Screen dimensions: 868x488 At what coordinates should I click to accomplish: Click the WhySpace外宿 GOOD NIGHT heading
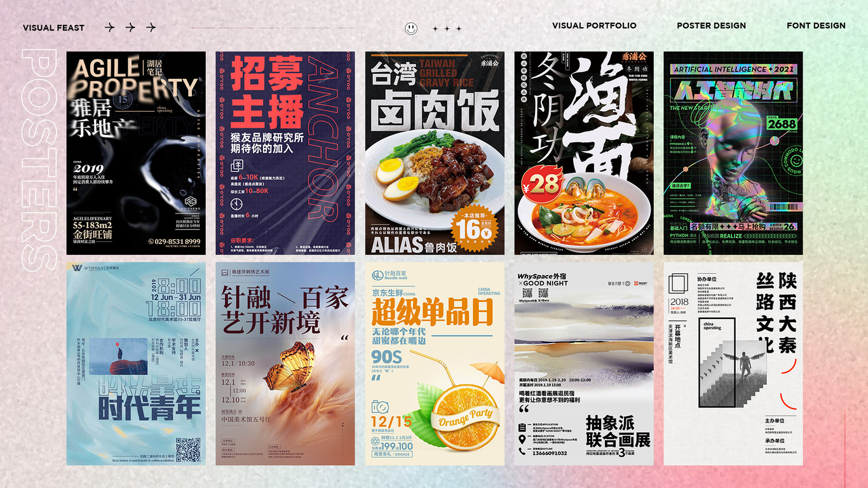(x=543, y=279)
